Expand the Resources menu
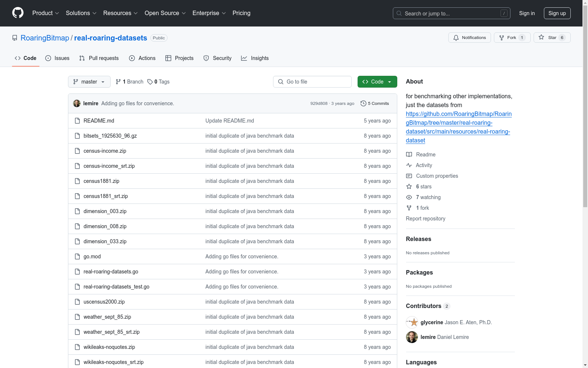588x368 pixels. pyautogui.click(x=121, y=13)
